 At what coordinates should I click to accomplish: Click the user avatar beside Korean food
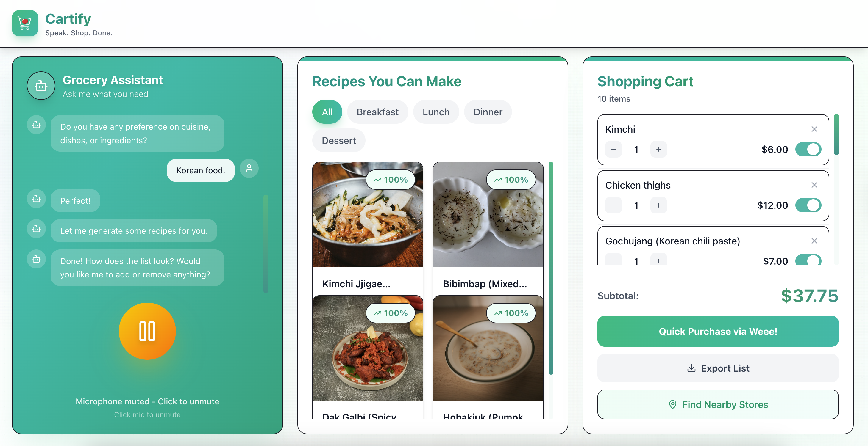(x=249, y=168)
